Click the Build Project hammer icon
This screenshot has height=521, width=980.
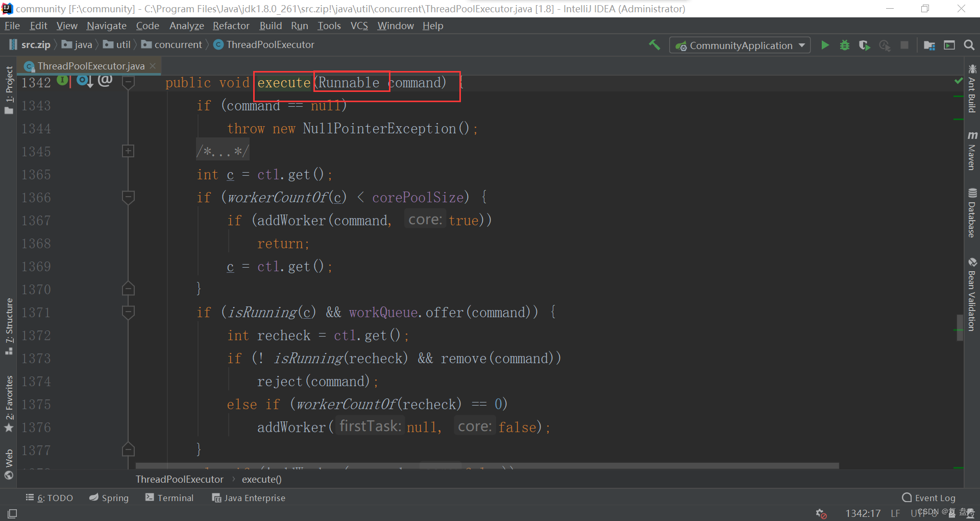coord(654,45)
